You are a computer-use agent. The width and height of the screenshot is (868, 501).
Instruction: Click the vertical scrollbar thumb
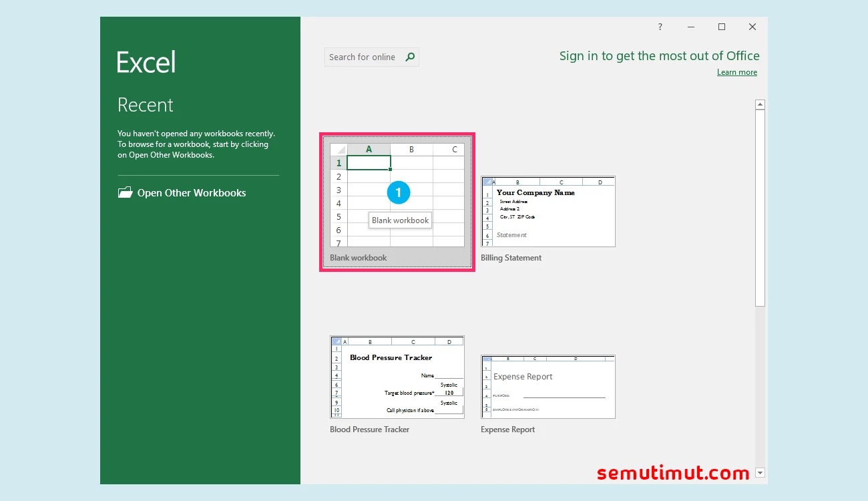pos(760,208)
